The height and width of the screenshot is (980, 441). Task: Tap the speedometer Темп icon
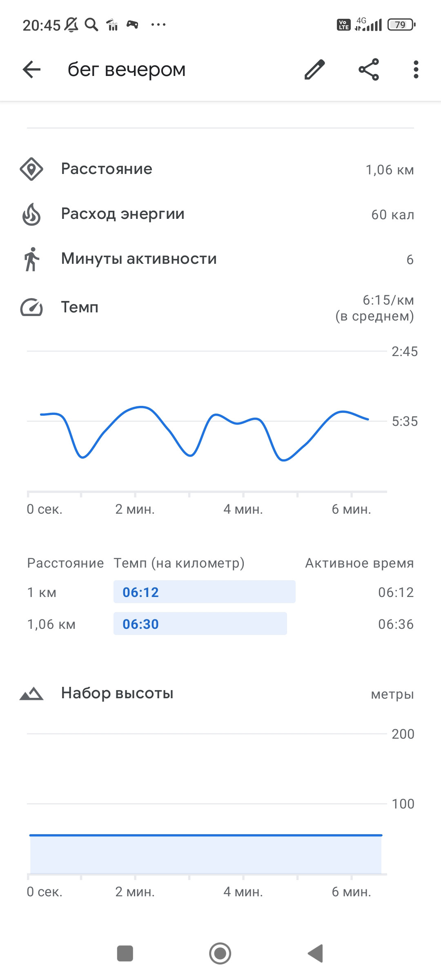coord(31,307)
